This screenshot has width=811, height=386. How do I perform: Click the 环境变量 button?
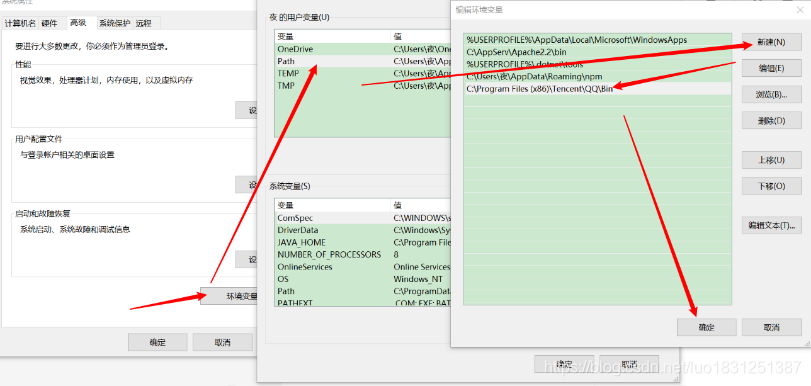point(229,296)
